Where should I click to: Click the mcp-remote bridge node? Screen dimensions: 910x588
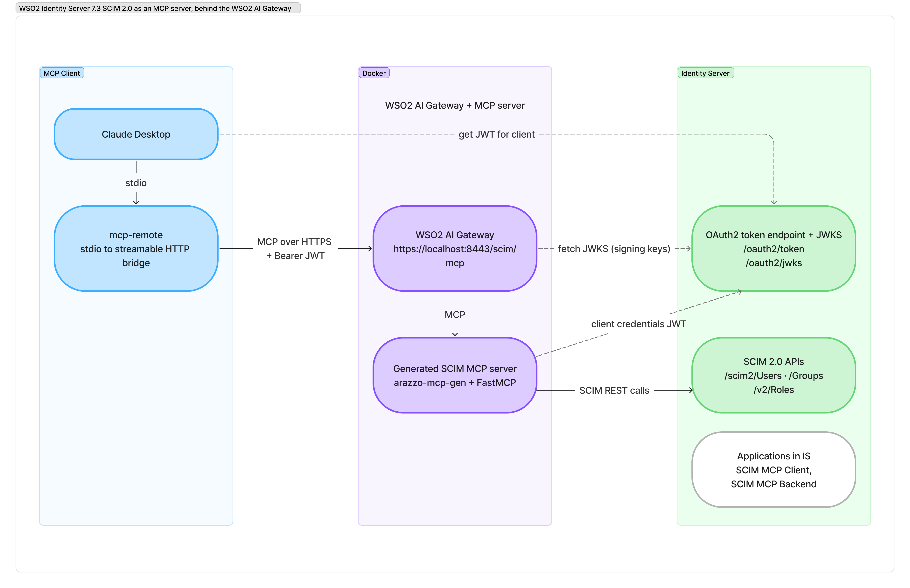tap(136, 249)
